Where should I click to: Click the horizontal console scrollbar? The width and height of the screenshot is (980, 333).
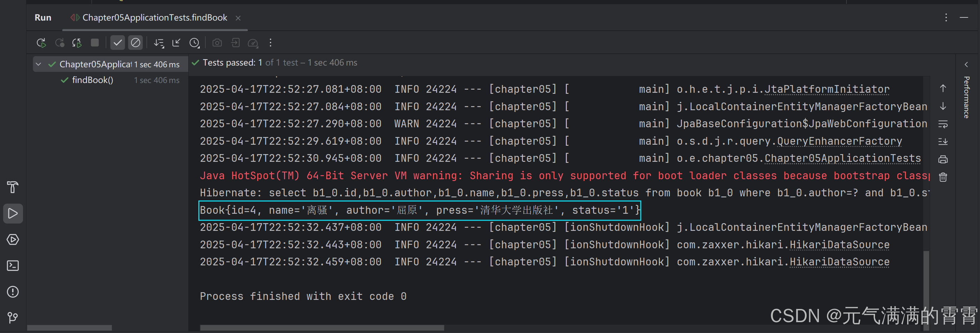pyautogui.click(x=321, y=328)
